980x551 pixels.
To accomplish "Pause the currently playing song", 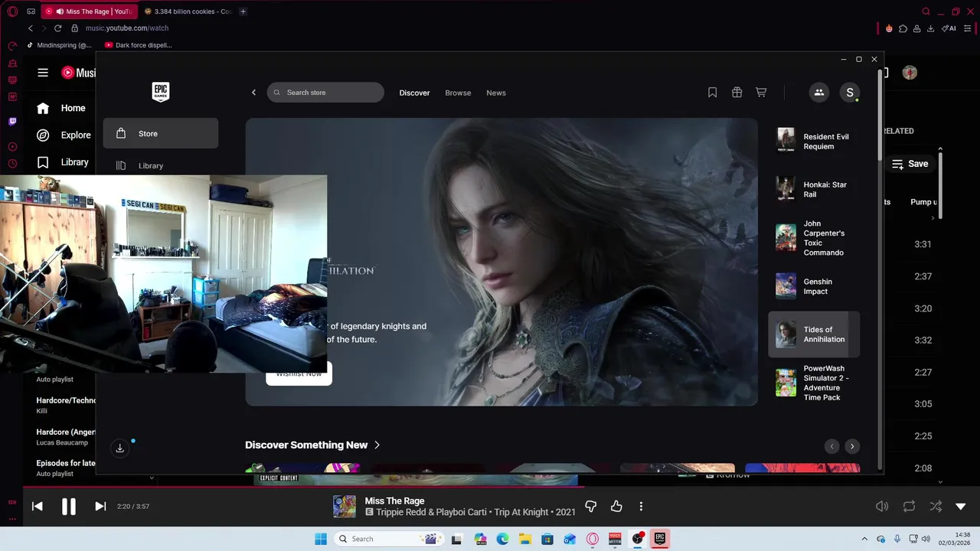I will coord(69,506).
